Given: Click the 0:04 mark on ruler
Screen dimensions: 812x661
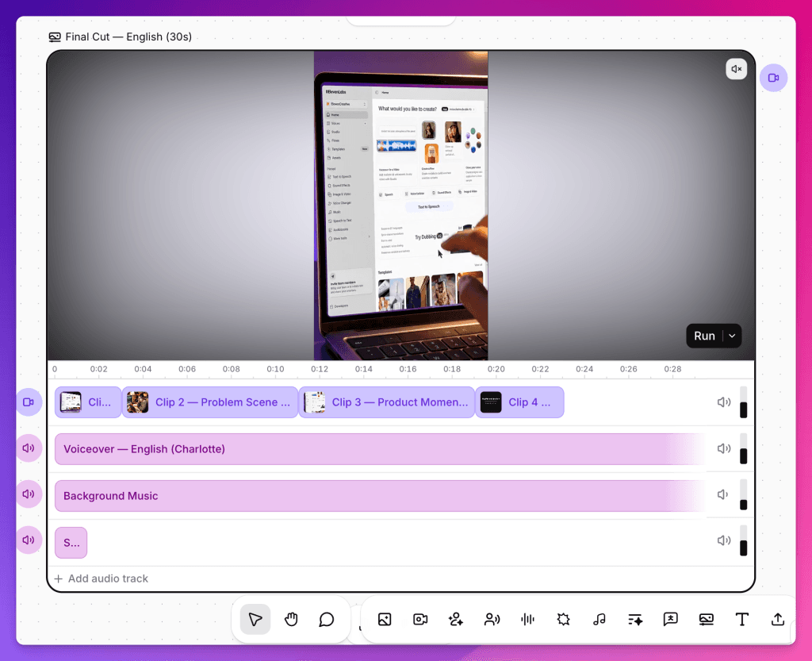Looking at the screenshot, I should pos(143,369).
